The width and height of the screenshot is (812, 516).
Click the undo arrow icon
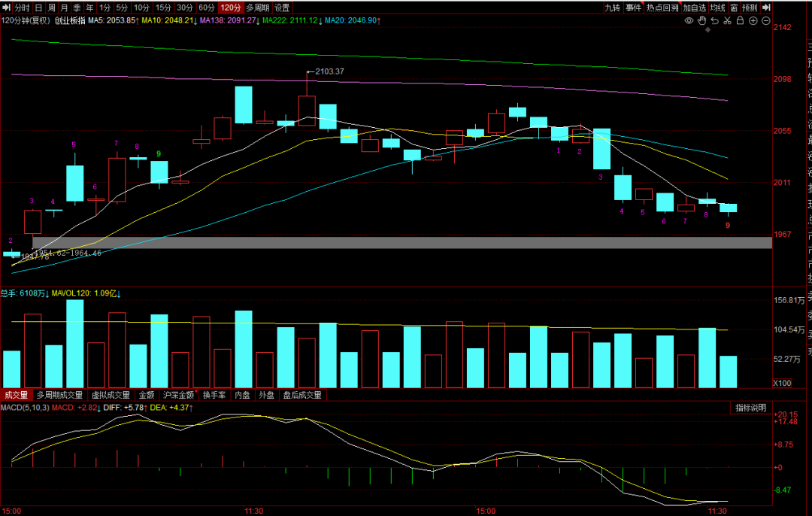[x=715, y=21]
